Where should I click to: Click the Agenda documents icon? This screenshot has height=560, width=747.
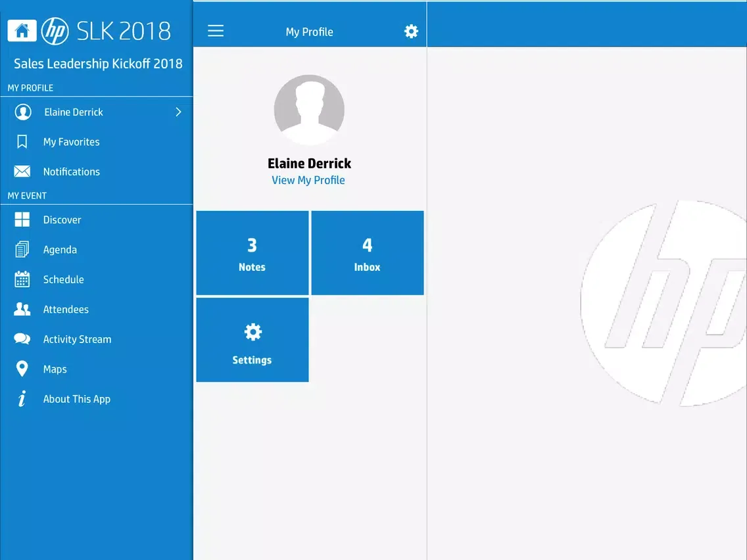[x=22, y=250]
